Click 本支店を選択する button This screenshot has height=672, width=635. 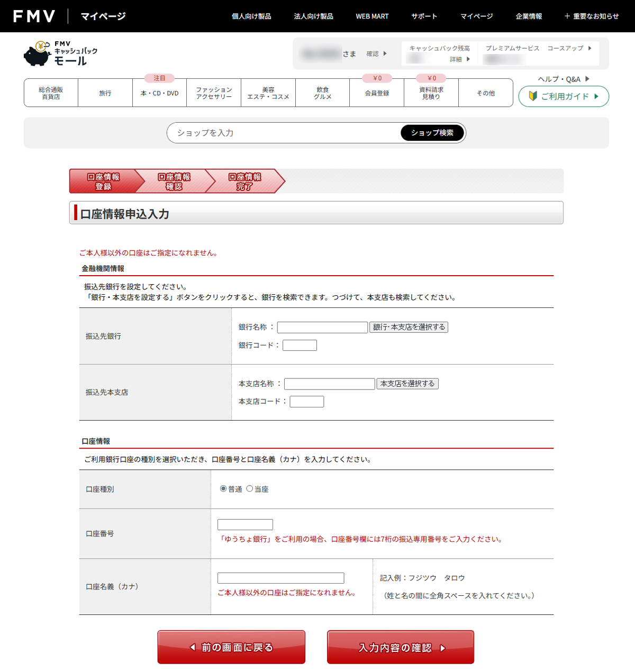[407, 384]
